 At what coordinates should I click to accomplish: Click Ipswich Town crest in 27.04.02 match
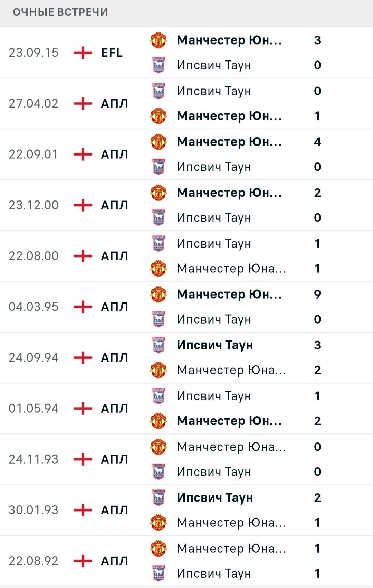point(159,91)
